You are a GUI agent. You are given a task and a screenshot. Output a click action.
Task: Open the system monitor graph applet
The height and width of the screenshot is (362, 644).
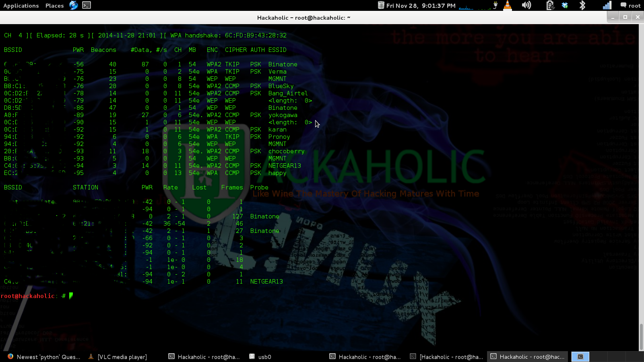pos(475,6)
